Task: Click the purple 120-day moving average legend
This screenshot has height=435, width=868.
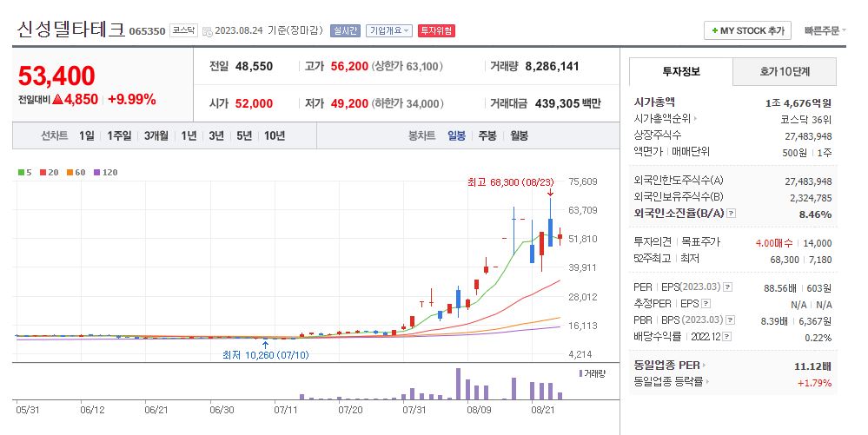Action: [x=105, y=173]
